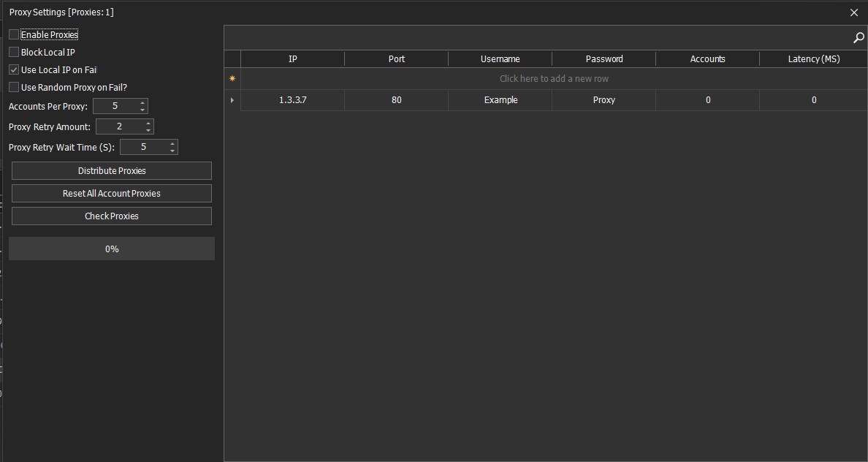Sort by the Latency (MS) column header
The image size is (868, 462).
click(x=813, y=59)
